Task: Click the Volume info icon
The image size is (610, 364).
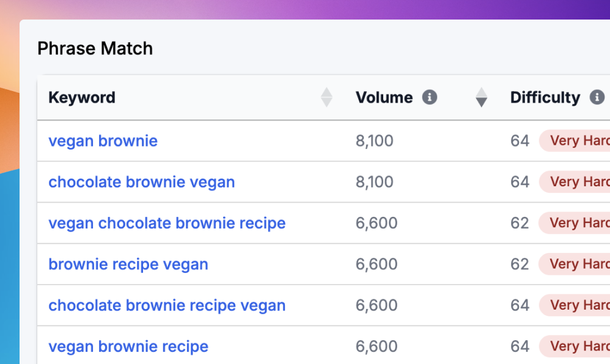Action: [x=430, y=98]
